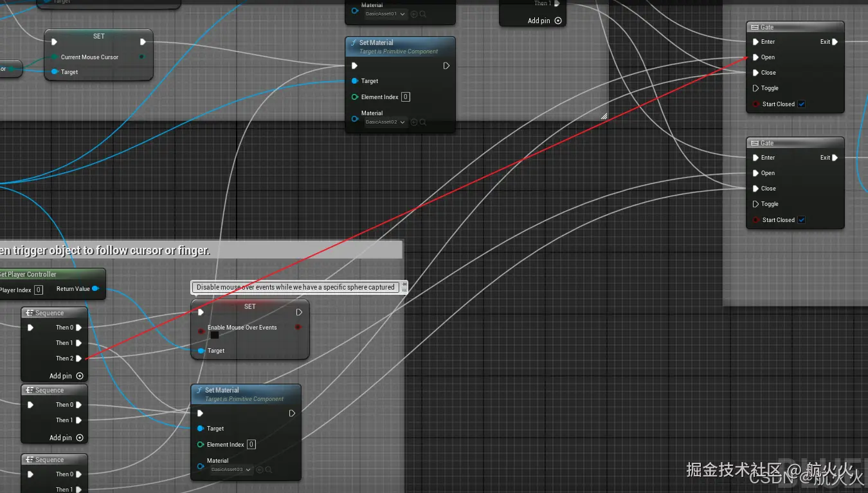Click the Toggle pin on the upper Gate node

(755, 88)
